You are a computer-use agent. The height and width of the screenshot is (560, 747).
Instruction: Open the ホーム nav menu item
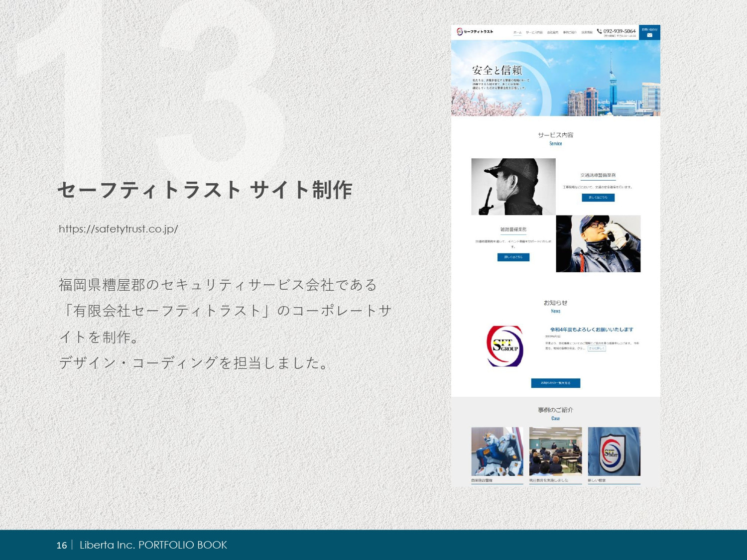coord(517,32)
